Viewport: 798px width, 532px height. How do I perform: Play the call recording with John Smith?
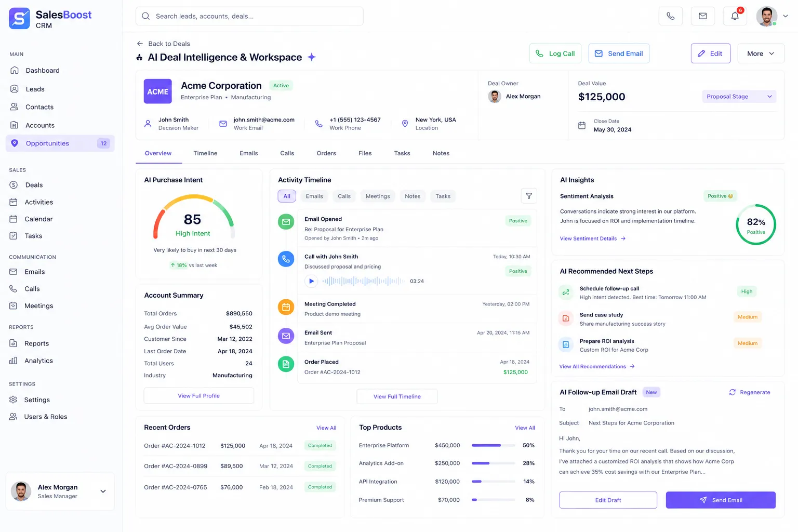coord(311,281)
